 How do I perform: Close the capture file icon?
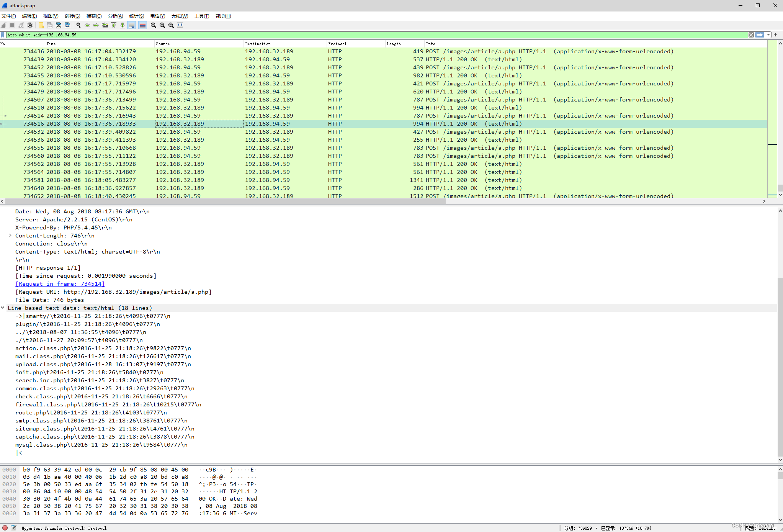click(x=59, y=25)
